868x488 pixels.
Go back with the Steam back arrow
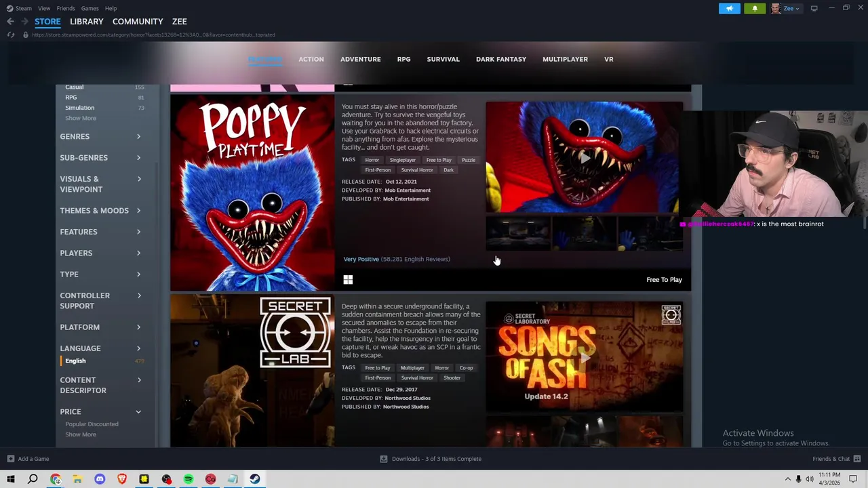[x=10, y=22]
